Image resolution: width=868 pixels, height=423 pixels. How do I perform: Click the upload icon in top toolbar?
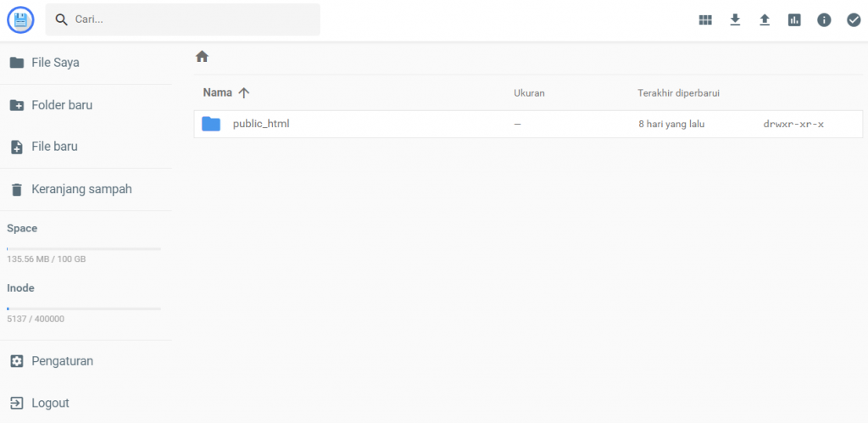pyautogui.click(x=765, y=20)
